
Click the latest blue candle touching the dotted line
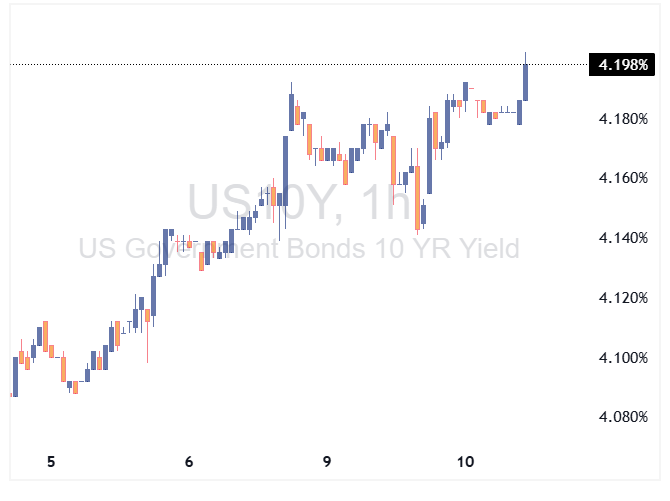[x=525, y=82]
